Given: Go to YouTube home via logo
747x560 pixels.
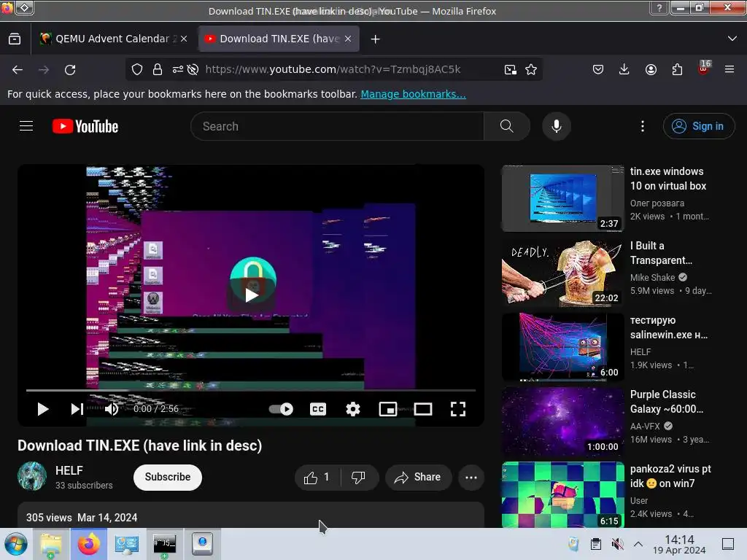Looking at the screenshot, I should coord(85,126).
